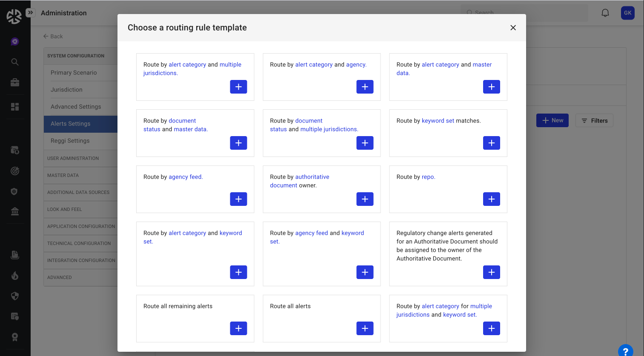Expand ADDITIONAL DATA SOURCES section
Screen dimensions: 644x356
coord(80,192)
